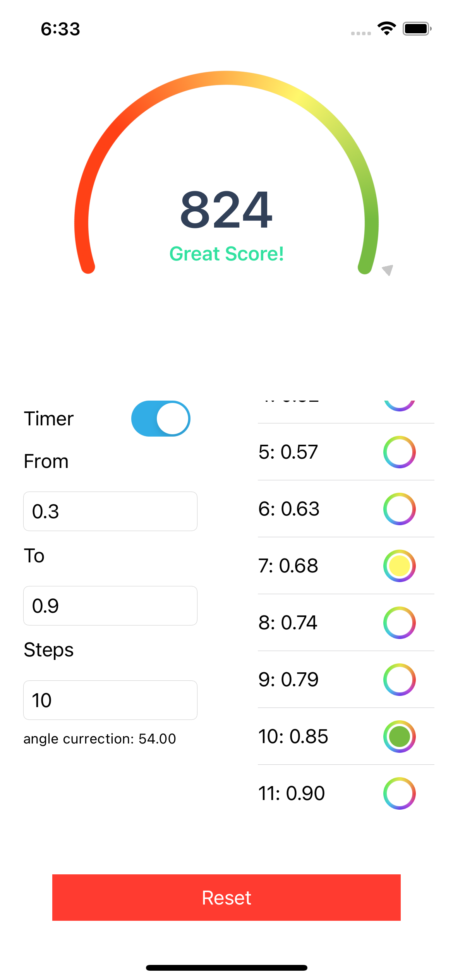Select the yellow filled circle for 7: 0.68
The image size is (453, 980).
coord(399,566)
